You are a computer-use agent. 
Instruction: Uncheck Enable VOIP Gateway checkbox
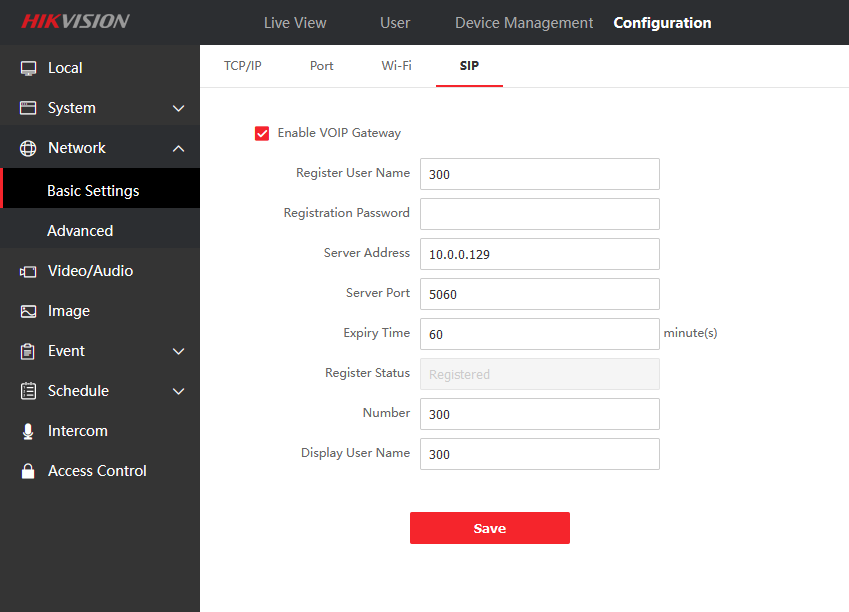tap(262, 133)
